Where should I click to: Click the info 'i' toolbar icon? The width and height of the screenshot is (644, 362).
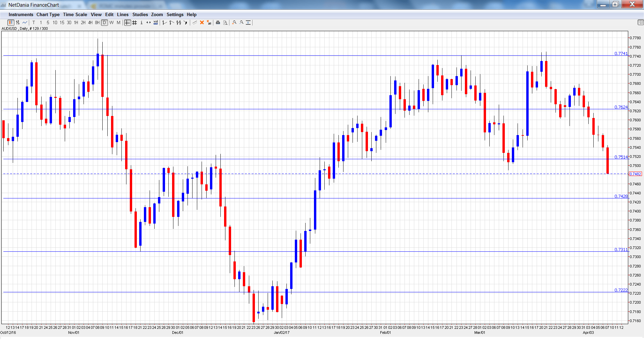[142, 22]
